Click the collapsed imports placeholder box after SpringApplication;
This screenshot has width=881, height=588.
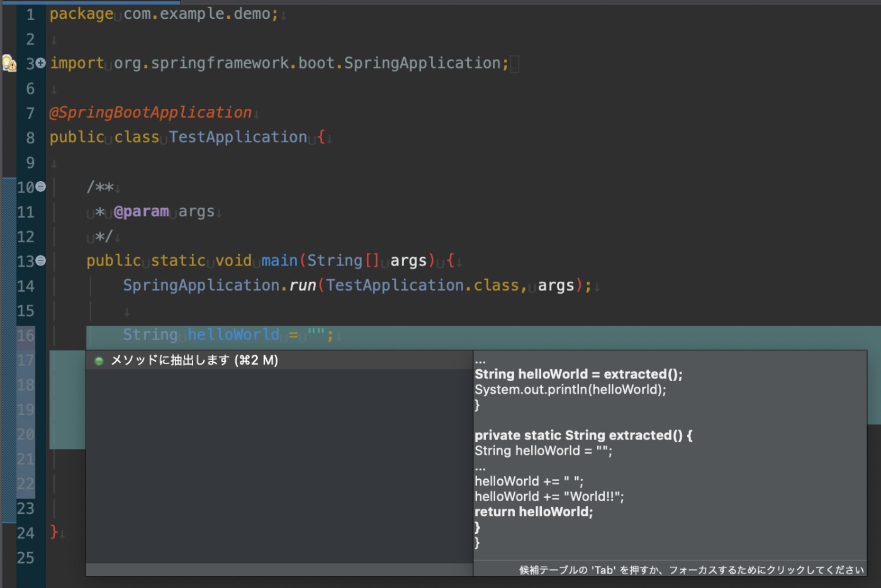[x=514, y=64]
